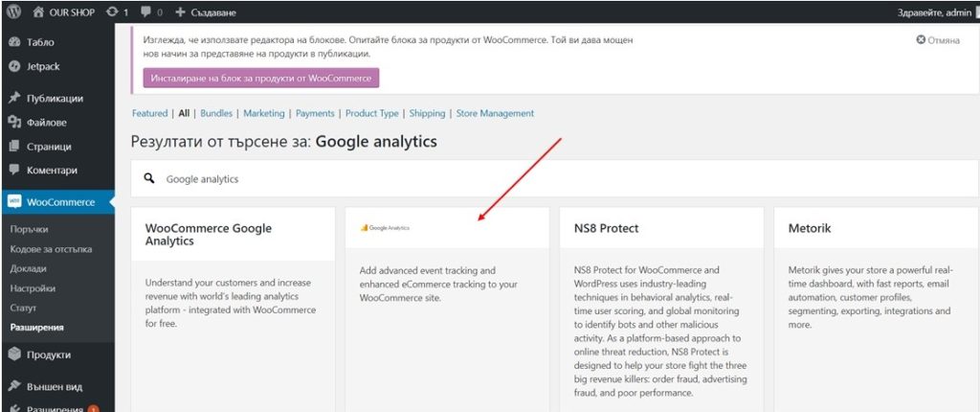980x412 pixels.
Task: Open the WordPress logo menu
Action: [x=14, y=11]
